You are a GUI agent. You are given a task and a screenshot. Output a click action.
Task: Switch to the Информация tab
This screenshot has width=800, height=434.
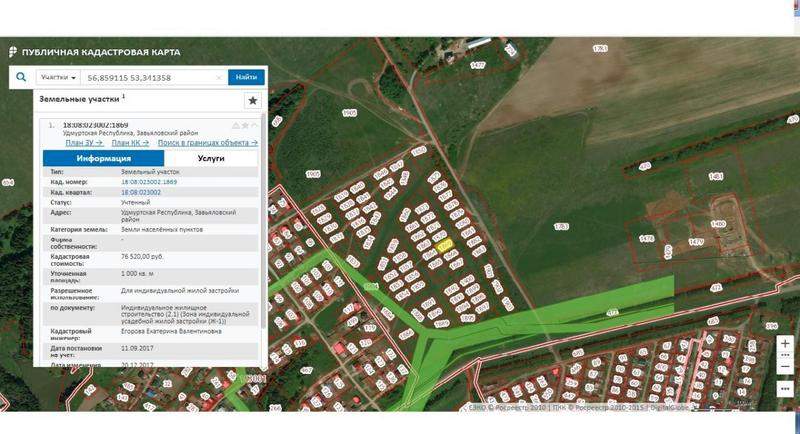(x=104, y=158)
